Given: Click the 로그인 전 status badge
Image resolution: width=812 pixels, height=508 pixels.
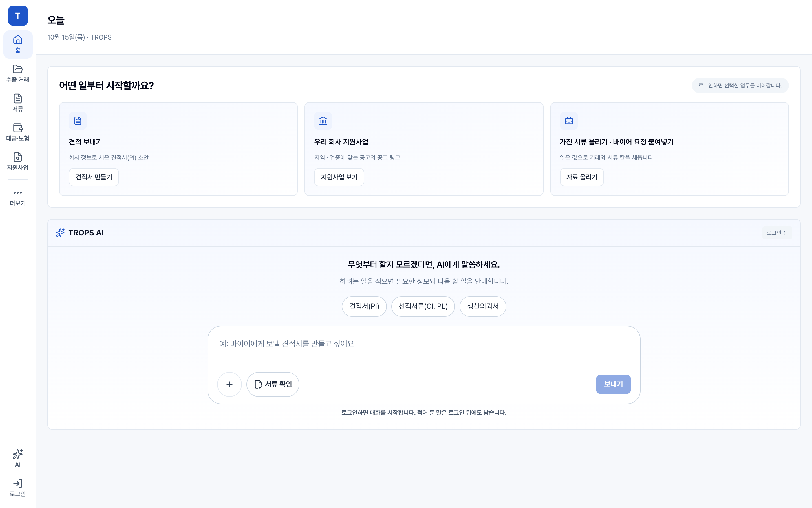Looking at the screenshot, I should click(x=777, y=233).
